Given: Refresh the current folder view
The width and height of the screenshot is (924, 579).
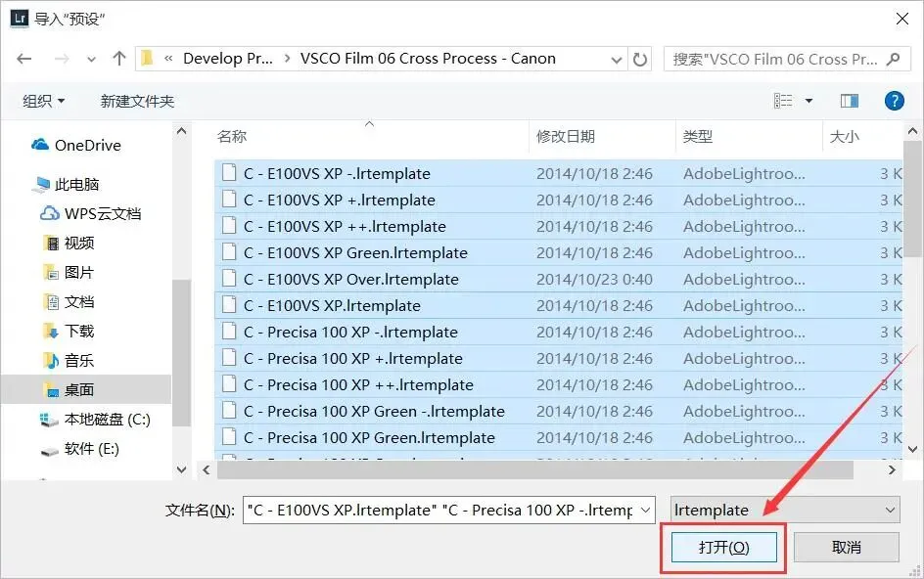Looking at the screenshot, I should [640, 59].
